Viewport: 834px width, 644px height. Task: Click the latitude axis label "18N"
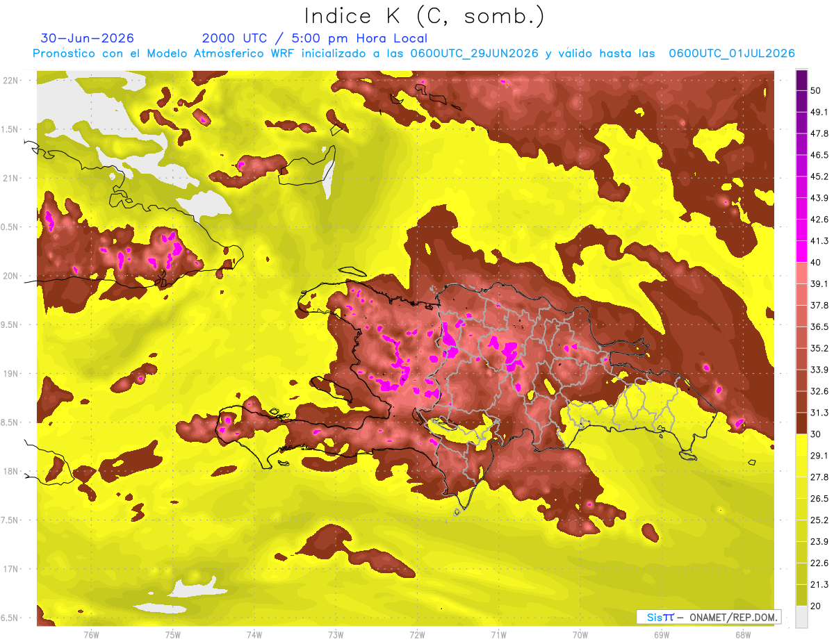11,472
